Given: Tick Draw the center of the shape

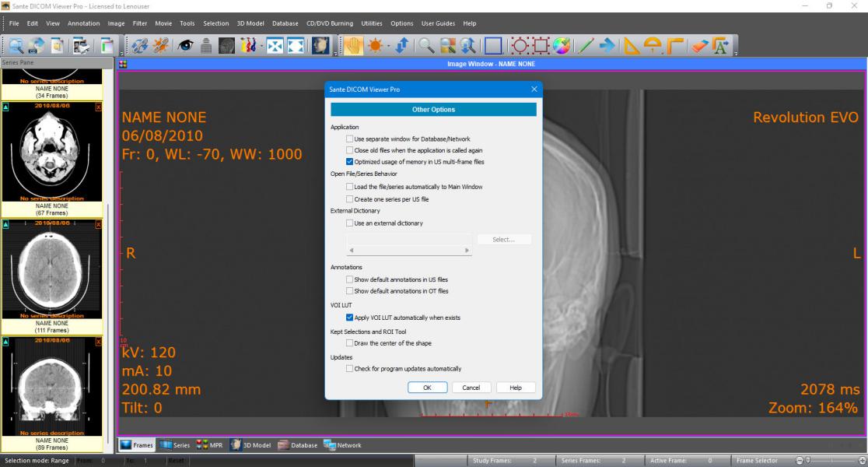Looking at the screenshot, I should click(349, 343).
